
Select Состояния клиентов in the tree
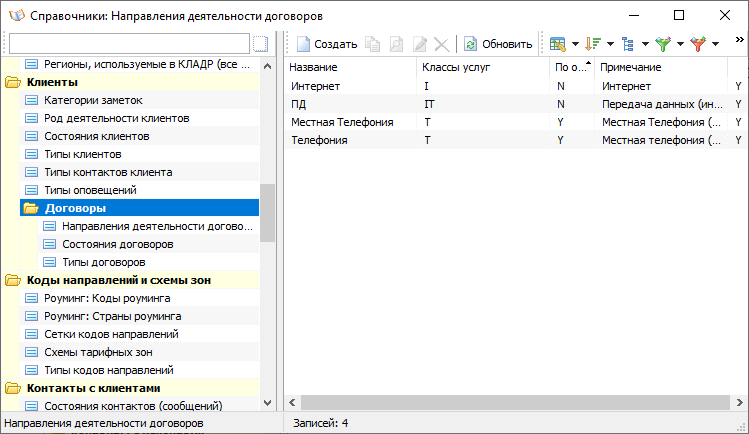(x=96, y=136)
